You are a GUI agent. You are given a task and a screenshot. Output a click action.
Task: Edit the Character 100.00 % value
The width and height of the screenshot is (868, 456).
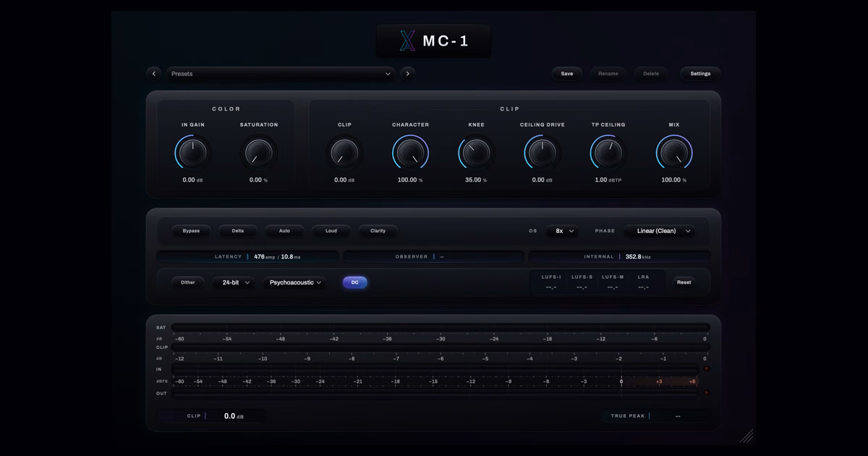click(x=410, y=180)
